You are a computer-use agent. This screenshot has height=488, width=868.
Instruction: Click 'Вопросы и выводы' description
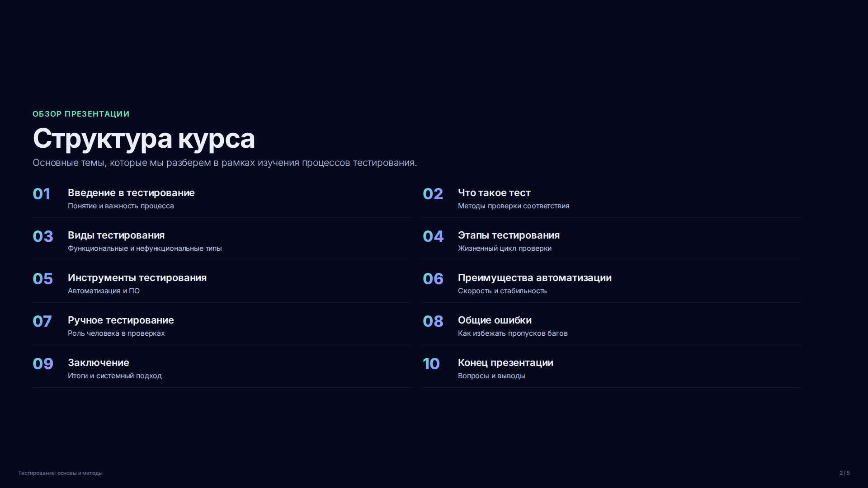(491, 376)
